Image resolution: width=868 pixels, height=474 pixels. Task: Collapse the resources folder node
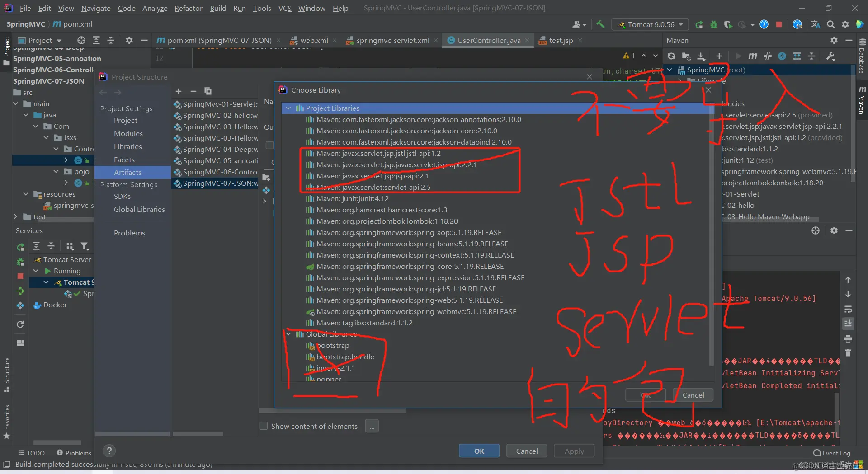(x=26, y=194)
